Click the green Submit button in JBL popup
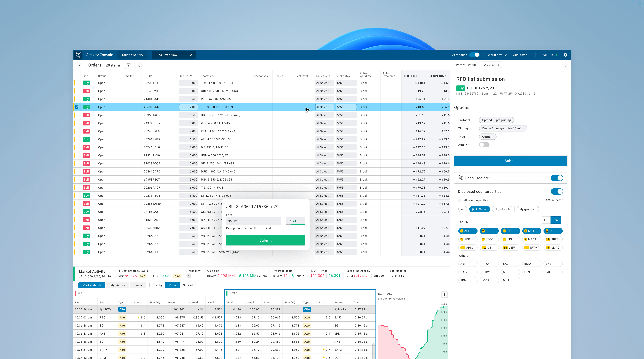This screenshot has height=359, width=644. click(x=265, y=240)
